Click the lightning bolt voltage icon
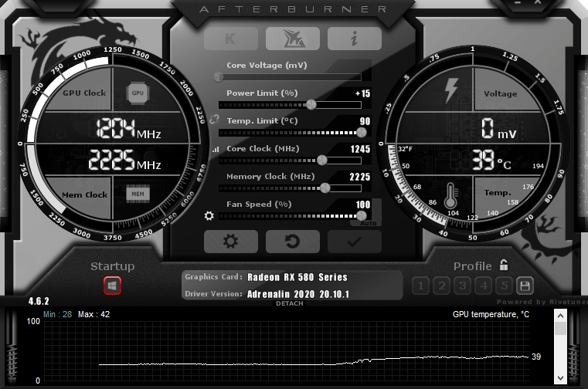 click(x=451, y=90)
